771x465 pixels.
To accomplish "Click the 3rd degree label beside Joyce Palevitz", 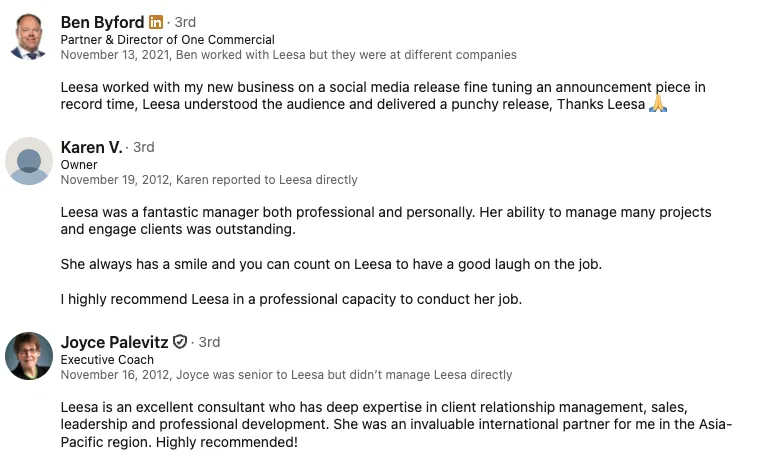I will point(209,342).
